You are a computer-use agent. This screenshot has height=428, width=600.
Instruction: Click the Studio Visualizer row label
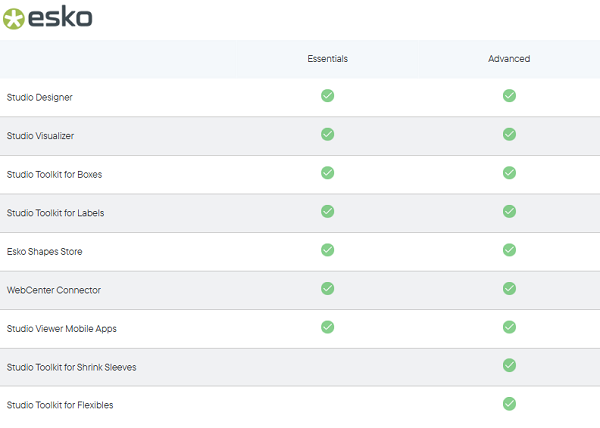[x=41, y=136]
